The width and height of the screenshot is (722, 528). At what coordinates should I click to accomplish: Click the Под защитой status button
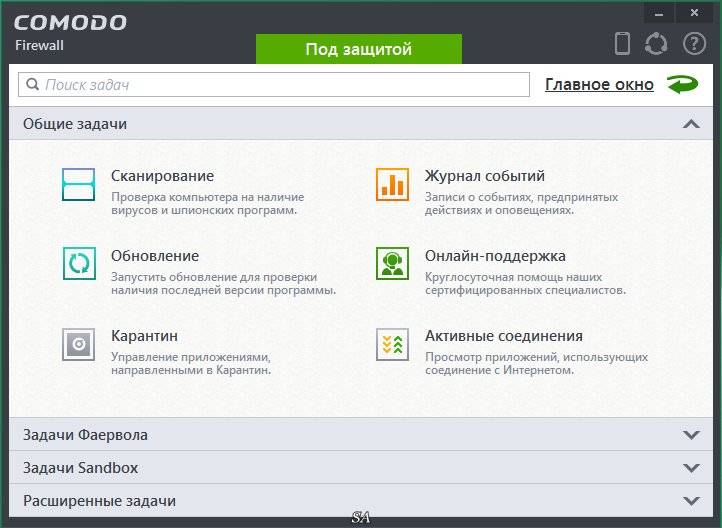(x=359, y=49)
